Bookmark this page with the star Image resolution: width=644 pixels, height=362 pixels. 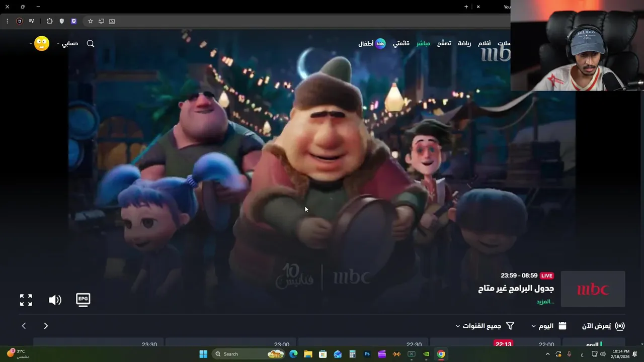pyautogui.click(x=91, y=21)
